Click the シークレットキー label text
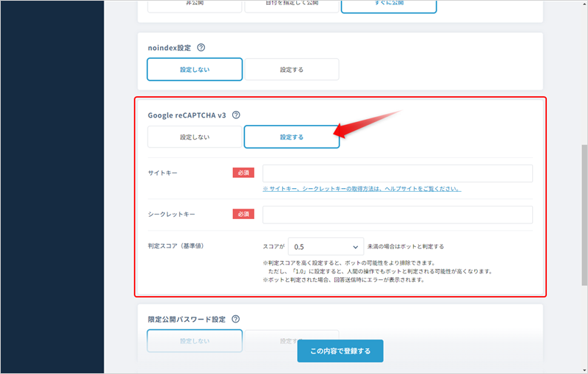Viewport: 588px width, 374px height. tap(171, 215)
